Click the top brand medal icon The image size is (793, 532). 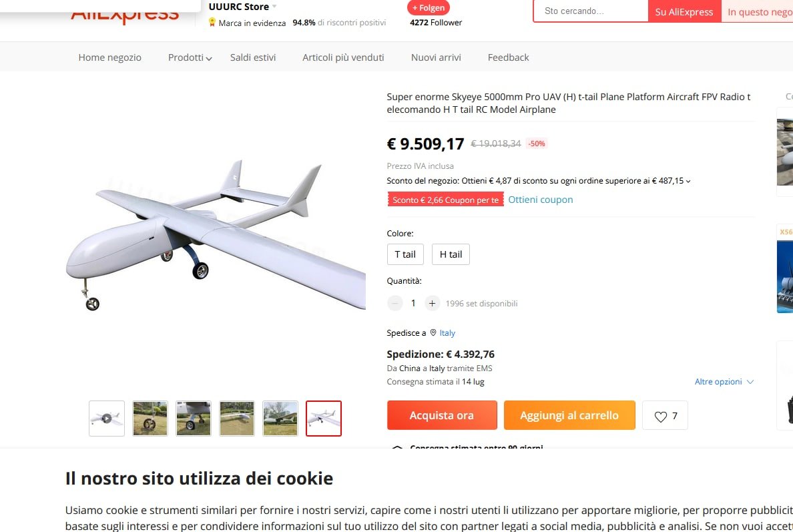point(212,22)
